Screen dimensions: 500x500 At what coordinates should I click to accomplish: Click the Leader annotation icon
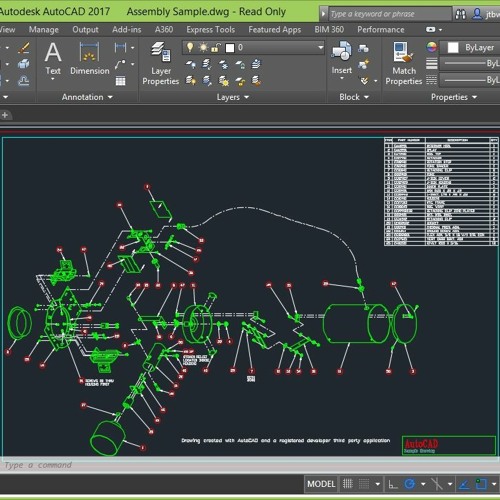coord(120,64)
